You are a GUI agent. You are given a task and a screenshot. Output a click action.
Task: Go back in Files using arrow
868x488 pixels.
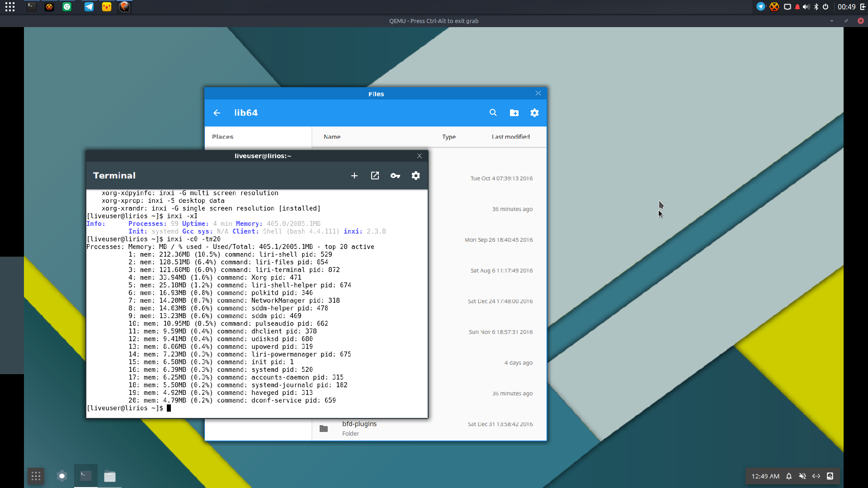tap(217, 113)
